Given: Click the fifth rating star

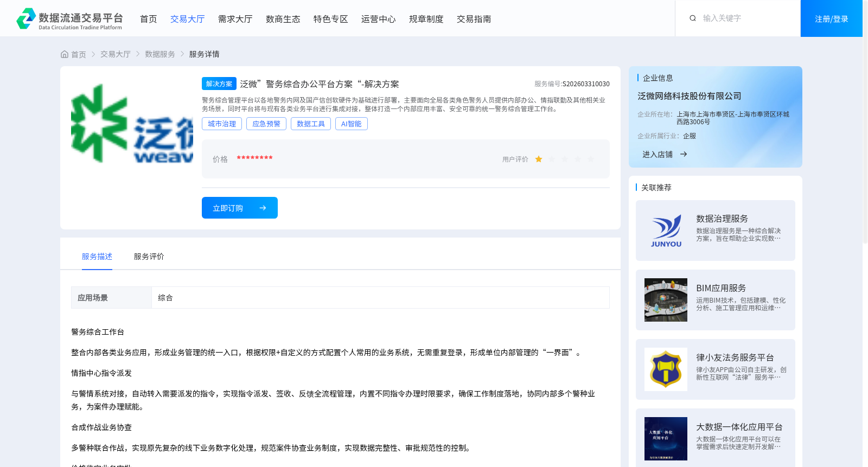Looking at the screenshot, I should [x=591, y=159].
